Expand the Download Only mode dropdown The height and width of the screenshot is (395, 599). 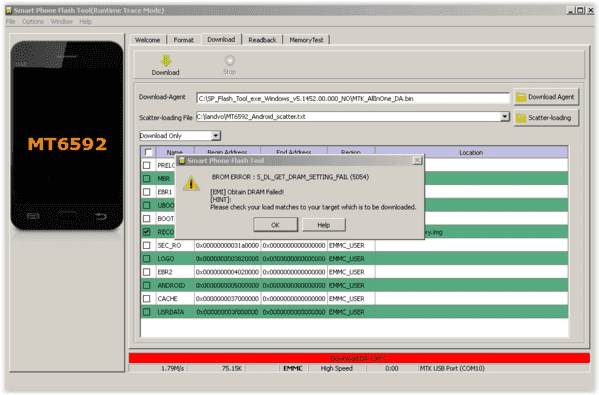pyautogui.click(x=216, y=136)
